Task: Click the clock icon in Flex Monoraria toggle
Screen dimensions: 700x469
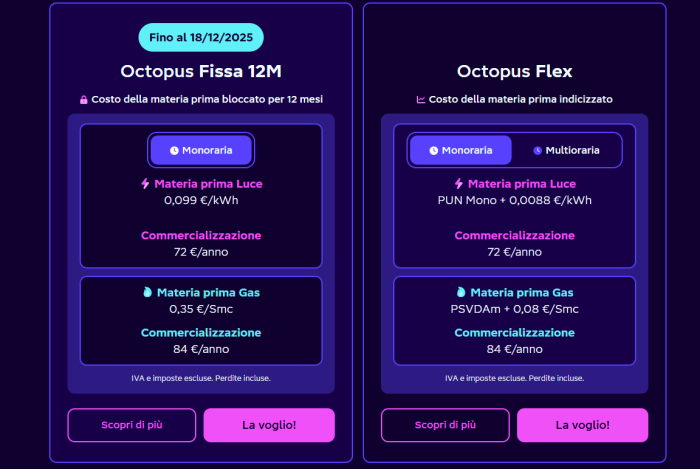Action: 433,150
